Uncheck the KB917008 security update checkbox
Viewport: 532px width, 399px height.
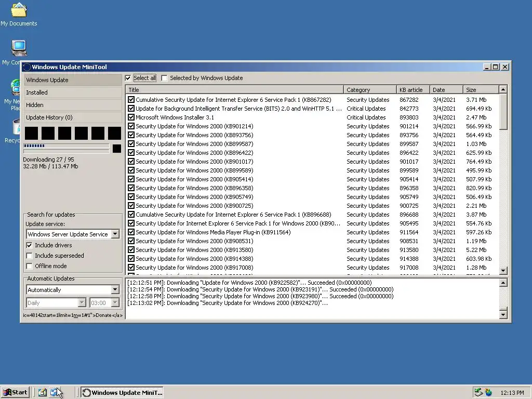pos(131,268)
